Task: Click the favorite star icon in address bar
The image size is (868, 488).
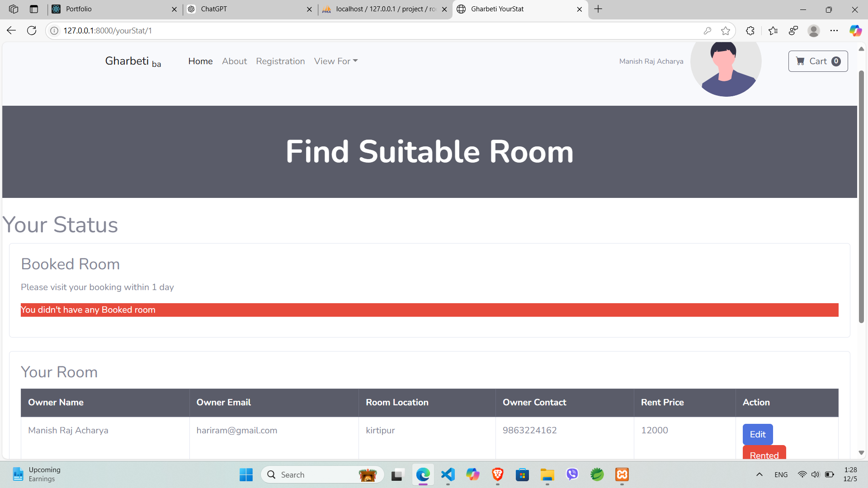Action: tap(726, 31)
